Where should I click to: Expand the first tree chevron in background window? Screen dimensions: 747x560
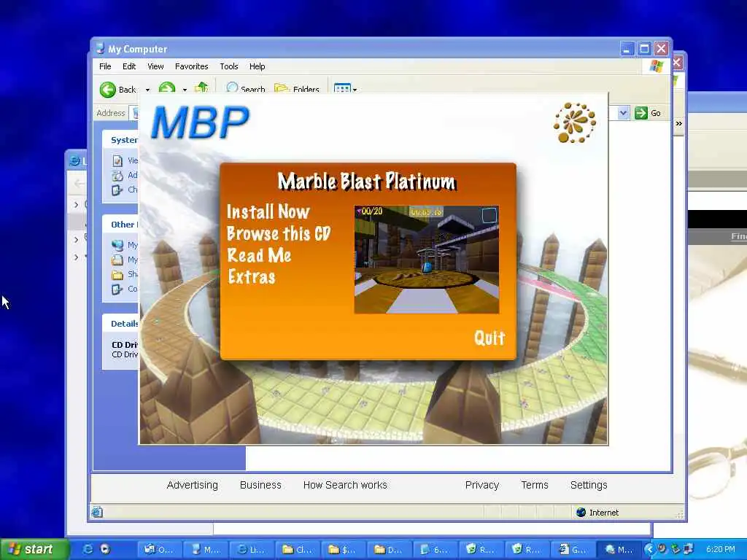pos(76,205)
